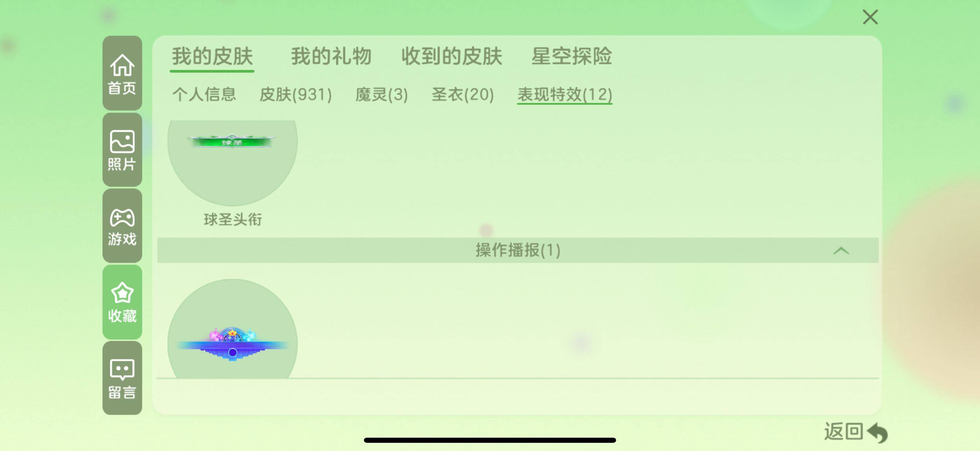980x451 pixels.
Task: Close the panel with the X icon
Action: pos(870,17)
